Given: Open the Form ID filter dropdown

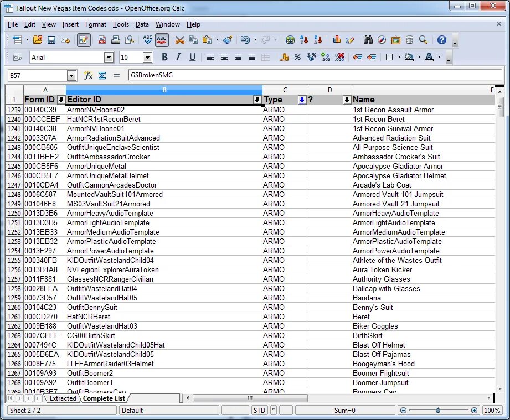Looking at the screenshot, I should [61, 100].
